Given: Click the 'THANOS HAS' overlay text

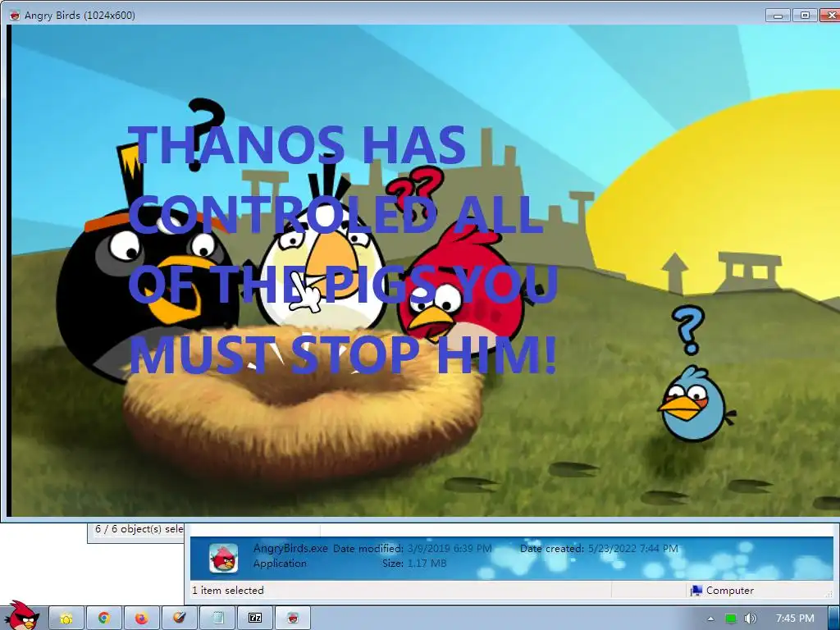Looking at the screenshot, I should pyautogui.click(x=297, y=144).
